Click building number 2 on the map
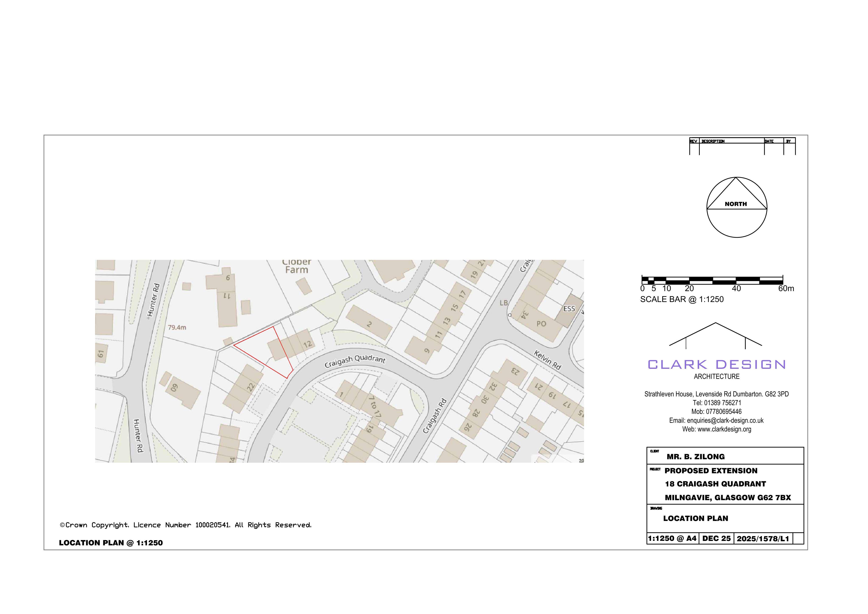This screenshot has height=614, width=868. pyautogui.click(x=369, y=324)
